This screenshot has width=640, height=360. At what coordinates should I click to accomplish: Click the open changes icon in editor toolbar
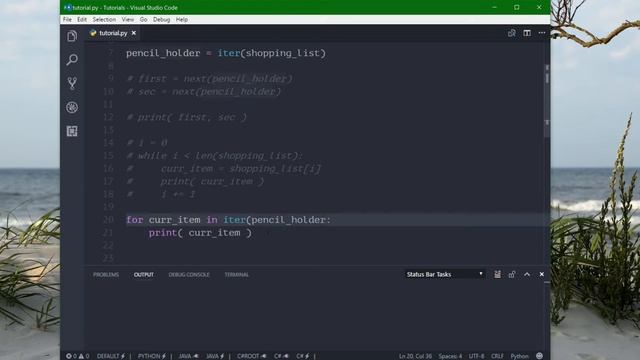click(x=511, y=33)
